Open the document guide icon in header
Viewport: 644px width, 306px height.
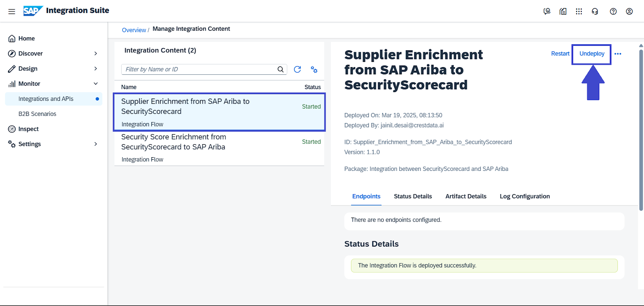click(563, 11)
